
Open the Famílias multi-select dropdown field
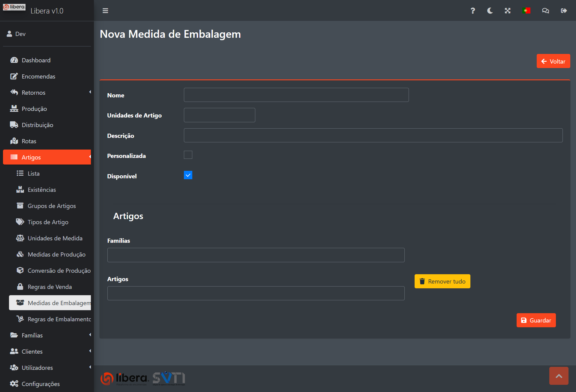256,255
